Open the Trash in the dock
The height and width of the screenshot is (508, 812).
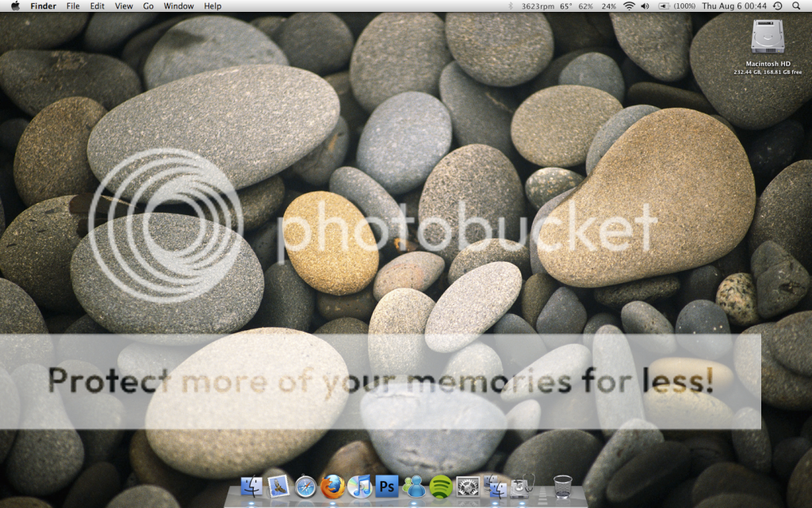click(x=563, y=485)
